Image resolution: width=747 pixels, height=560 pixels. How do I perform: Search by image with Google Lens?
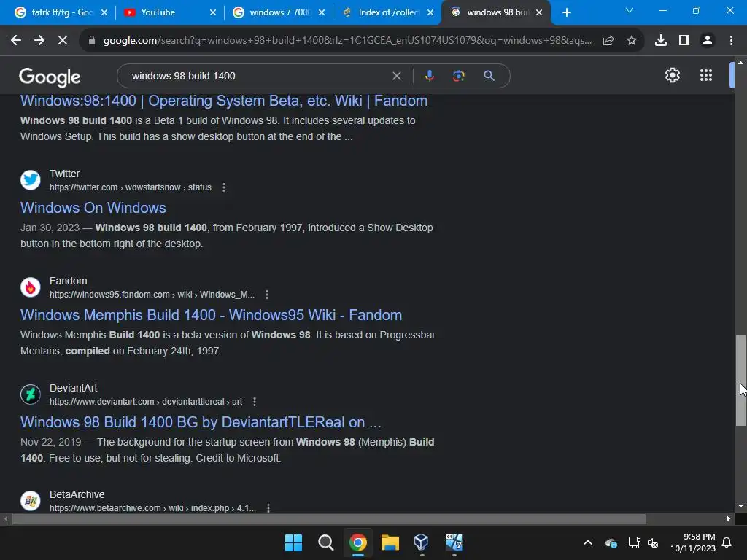tap(458, 76)
